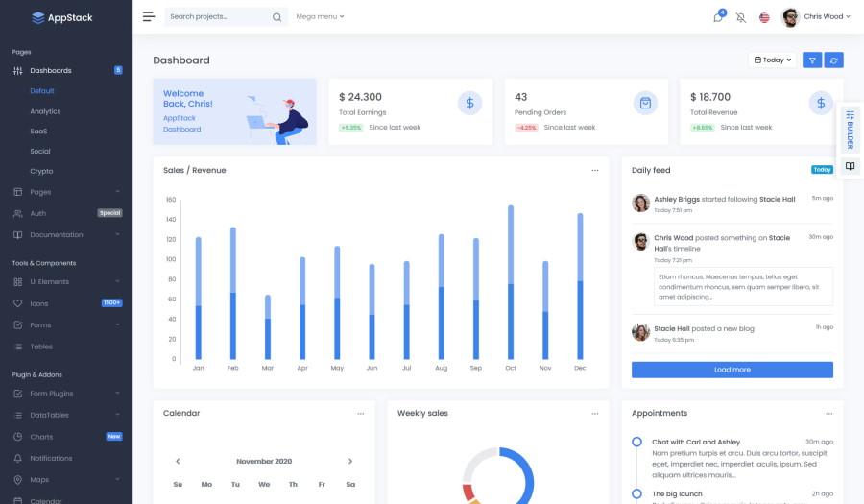Click the messages chat bubble icon
864x504 pixels.
pos(717,17)
